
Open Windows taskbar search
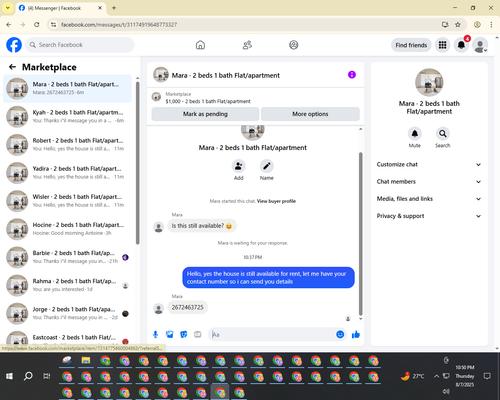tap(28, 376)
